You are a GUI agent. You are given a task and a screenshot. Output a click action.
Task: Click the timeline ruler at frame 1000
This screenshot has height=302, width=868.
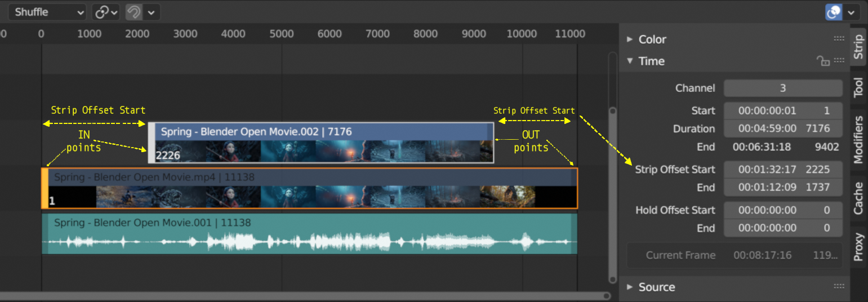(89, 34)
